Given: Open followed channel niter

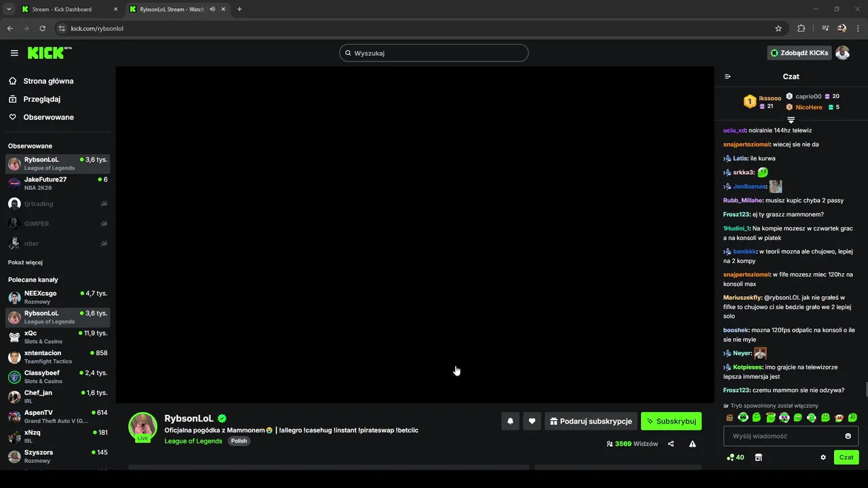Looking at the screenshot, I should tap(58, 243).
